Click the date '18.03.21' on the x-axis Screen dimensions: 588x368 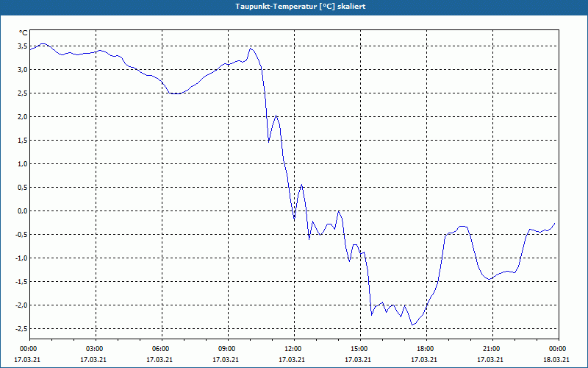556,360
